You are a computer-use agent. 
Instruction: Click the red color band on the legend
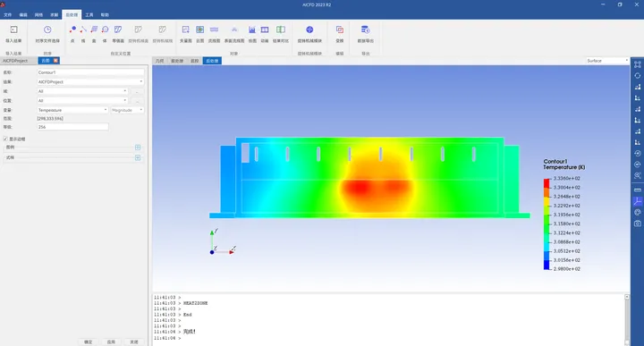[x=547, y=183]
